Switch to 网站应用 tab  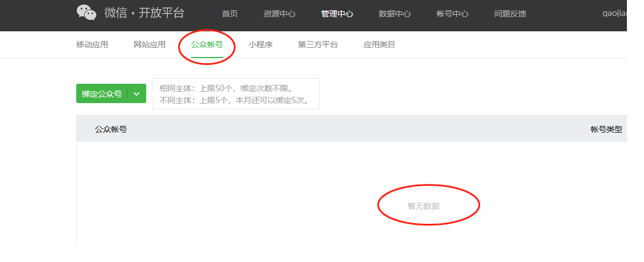coord(150,44)
